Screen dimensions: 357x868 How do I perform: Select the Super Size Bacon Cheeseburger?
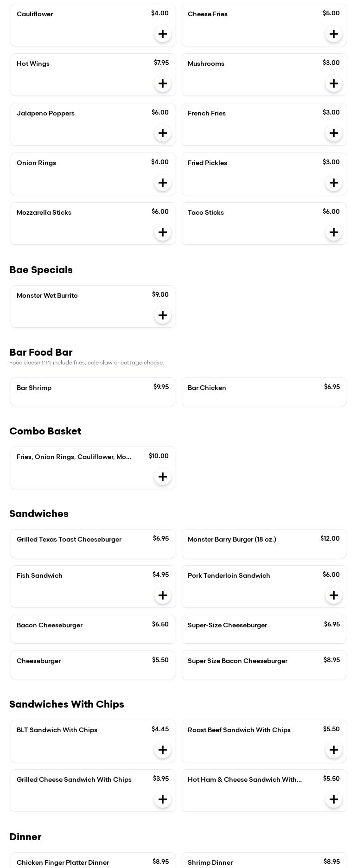[264, 665]
